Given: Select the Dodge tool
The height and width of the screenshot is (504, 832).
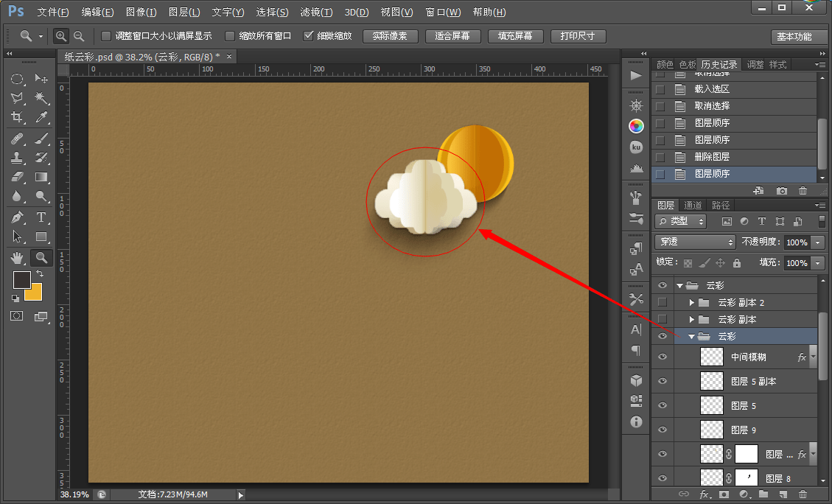Looking at the screenshot, I should coord(41,196).
